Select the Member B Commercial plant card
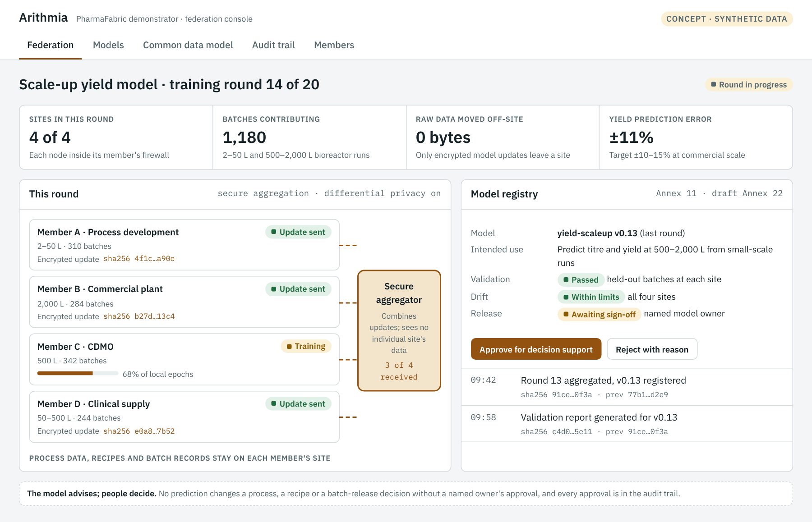 tap(184, 302)
